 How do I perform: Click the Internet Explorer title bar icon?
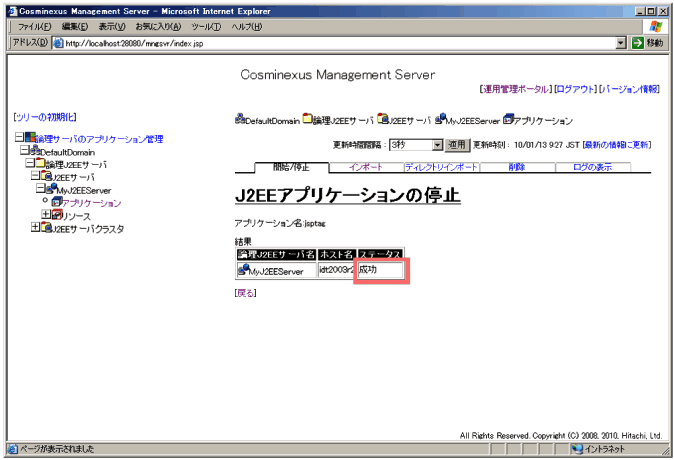pos(13,11)
